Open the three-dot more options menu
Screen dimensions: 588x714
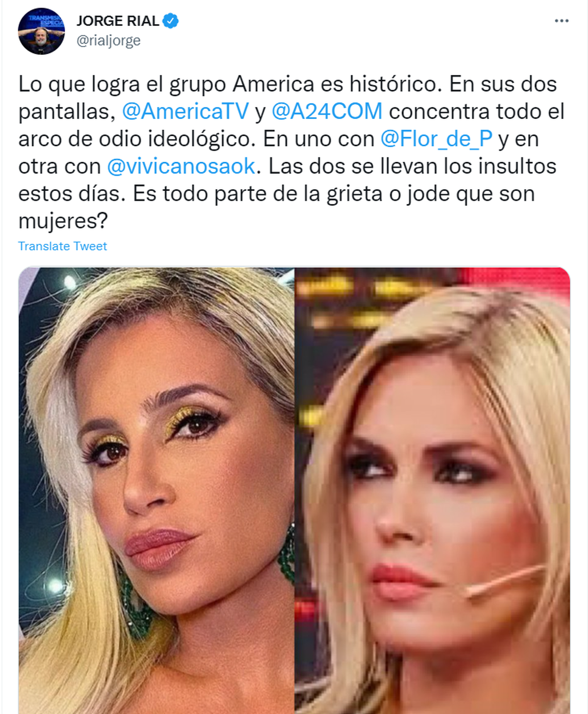(562, 21)
